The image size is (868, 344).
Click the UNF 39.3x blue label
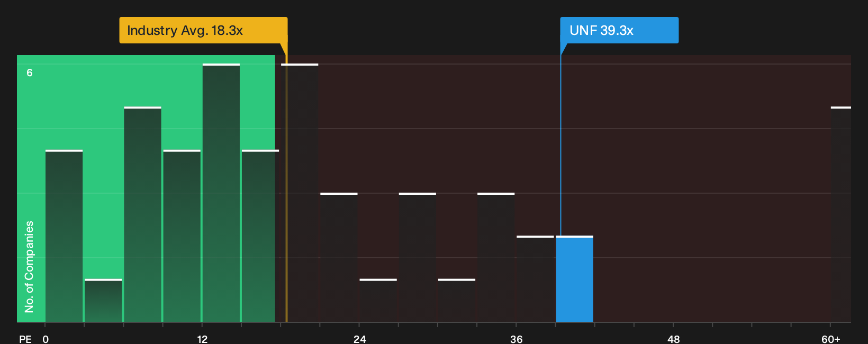(619, 30)
